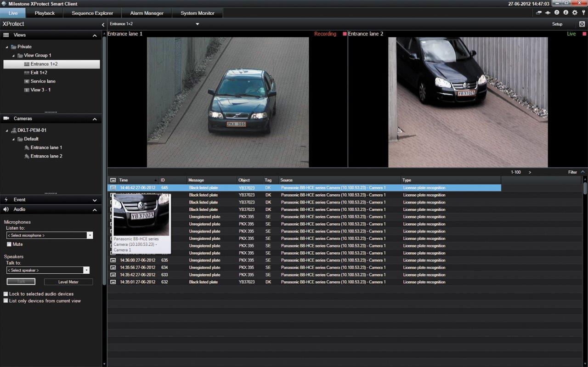Collapse the Cameras panel chevron
This screenshot has width=588, height=367.
pos(95,119)
